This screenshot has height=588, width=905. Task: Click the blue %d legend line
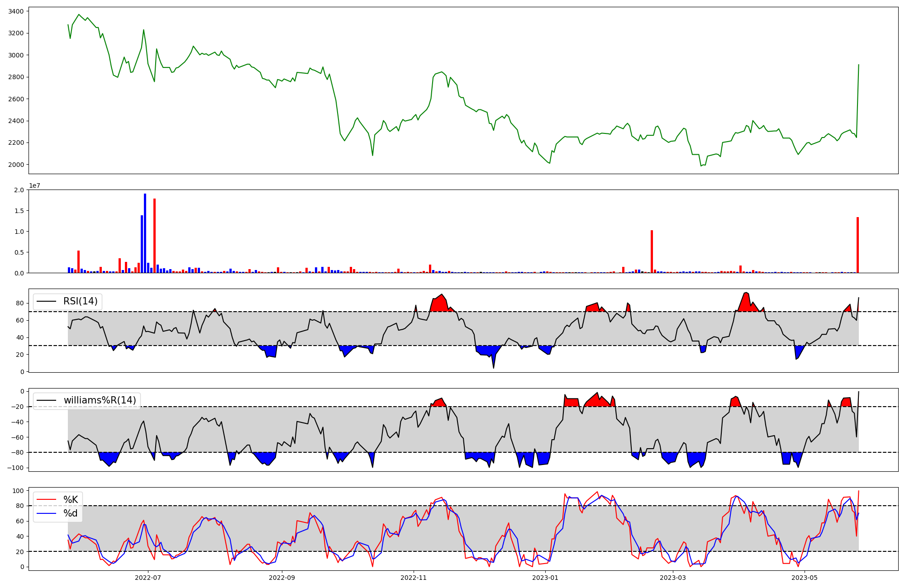(46, 513)
